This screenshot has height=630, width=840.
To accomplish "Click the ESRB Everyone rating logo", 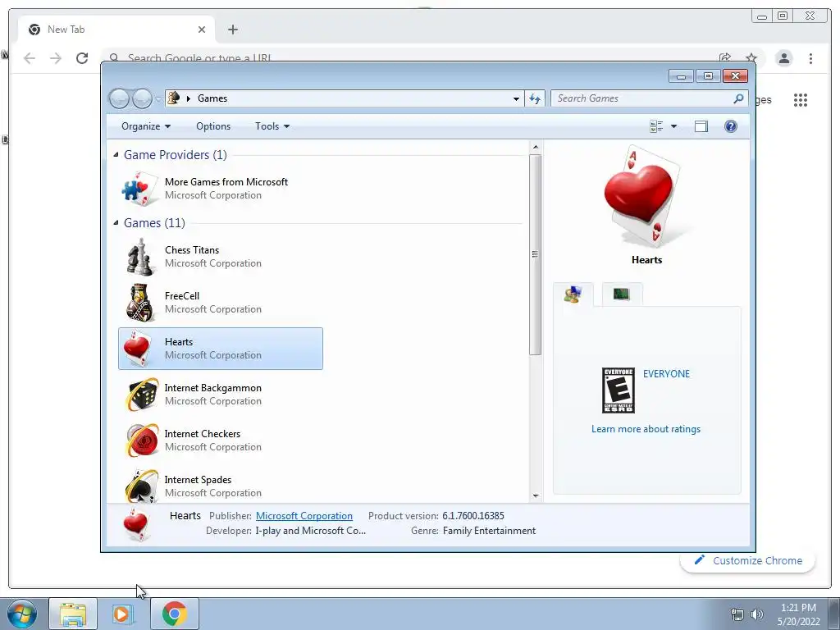I will (x=619, y=390).
